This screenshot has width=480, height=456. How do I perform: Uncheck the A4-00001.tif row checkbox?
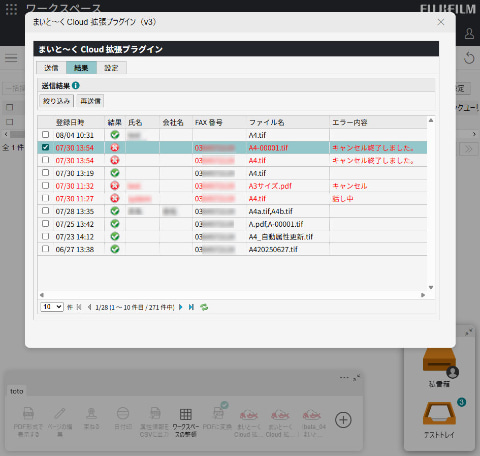[x=45, y=147]
